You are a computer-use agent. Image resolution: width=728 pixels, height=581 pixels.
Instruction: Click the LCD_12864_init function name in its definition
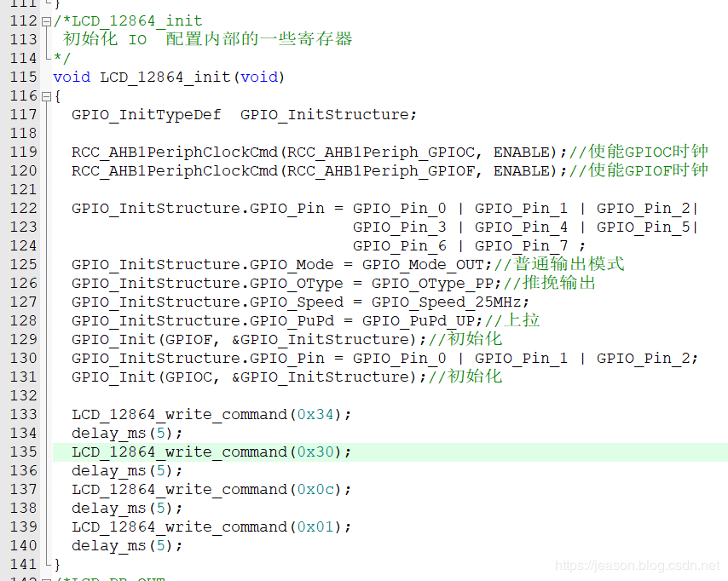165,77
